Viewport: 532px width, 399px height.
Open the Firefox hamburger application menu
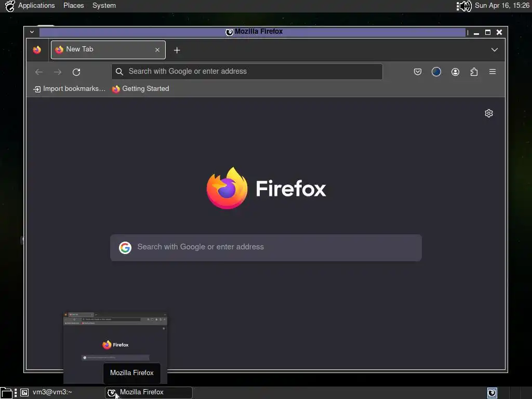[493, 72]
